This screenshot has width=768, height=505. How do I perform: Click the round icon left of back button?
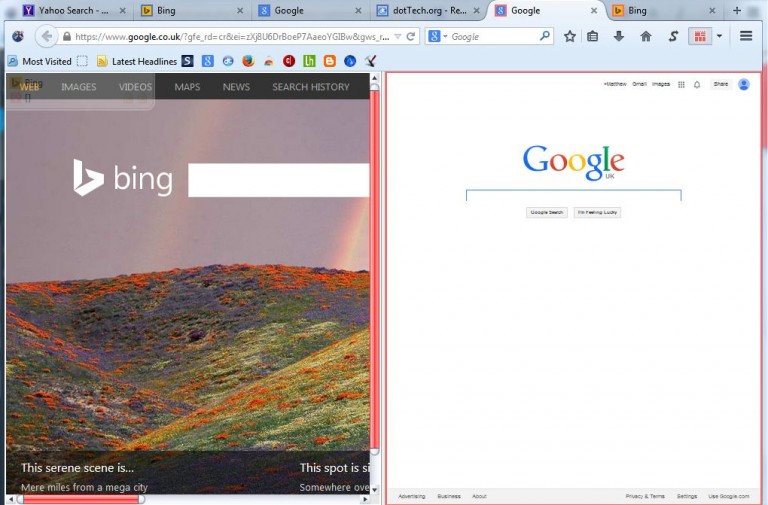click(x=18, y=36)
